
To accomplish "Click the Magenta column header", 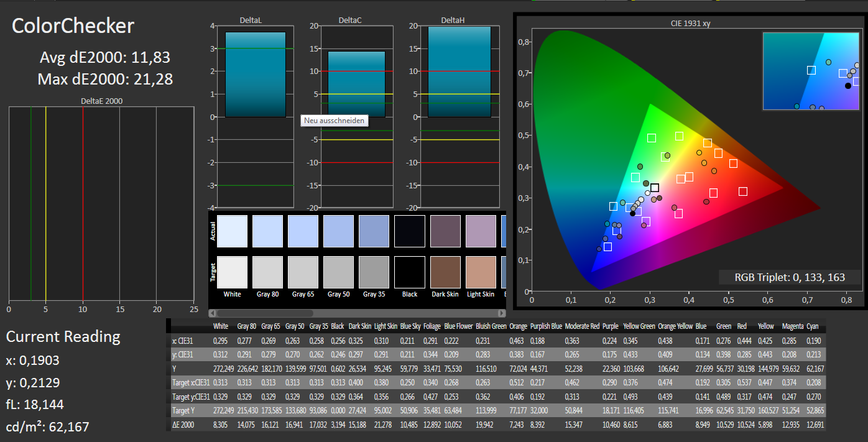I will click(792, 326).
